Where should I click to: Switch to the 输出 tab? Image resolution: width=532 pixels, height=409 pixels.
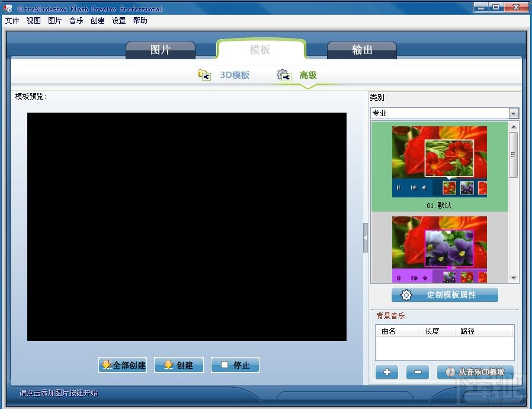(x=362, y=50)
